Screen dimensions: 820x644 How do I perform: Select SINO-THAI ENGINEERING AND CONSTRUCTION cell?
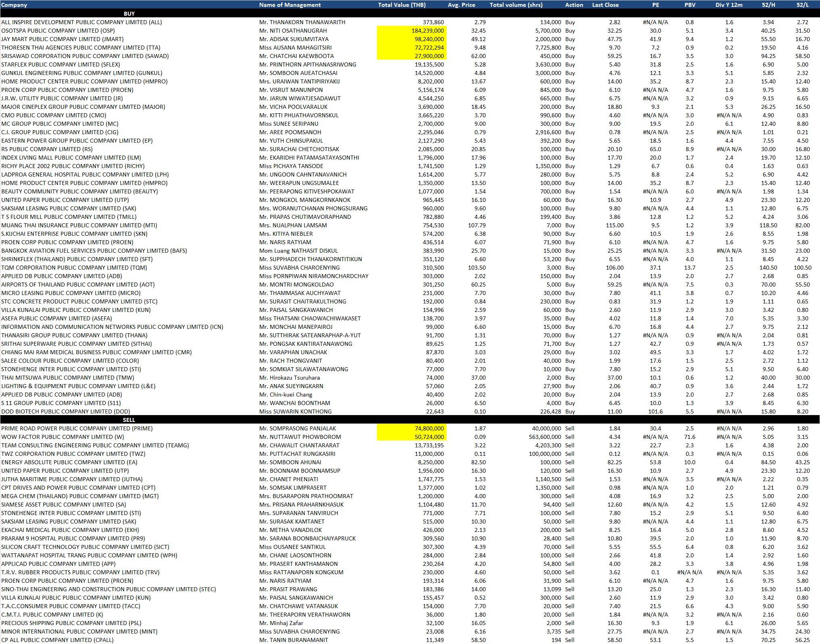[108, 589]
